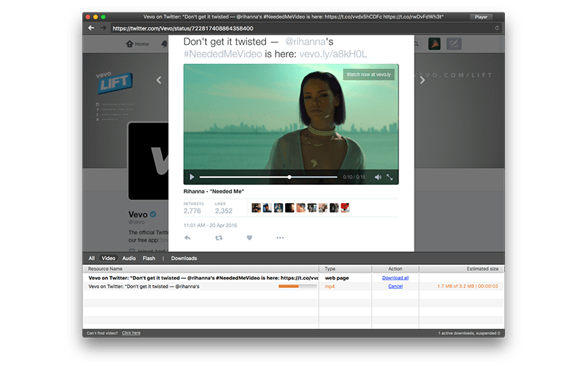Switch to the All resources tab
Image resolution: width=588 pixels, height=368 pixels.
pos(91,258)
